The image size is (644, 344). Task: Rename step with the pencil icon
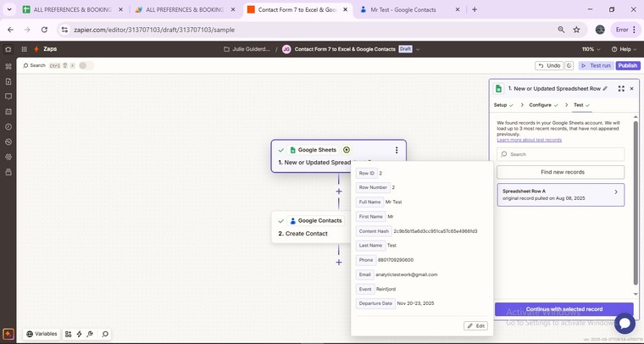click(605, 89)
